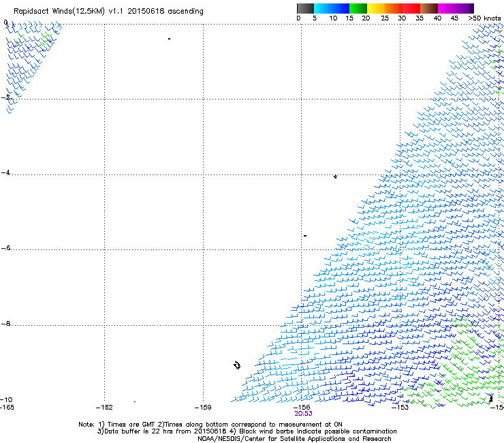The width and height of the screenshot is (504, 443).
Task: Click the '40' label under the color scale
Action: pyautogui.click(x=437, y=18)
